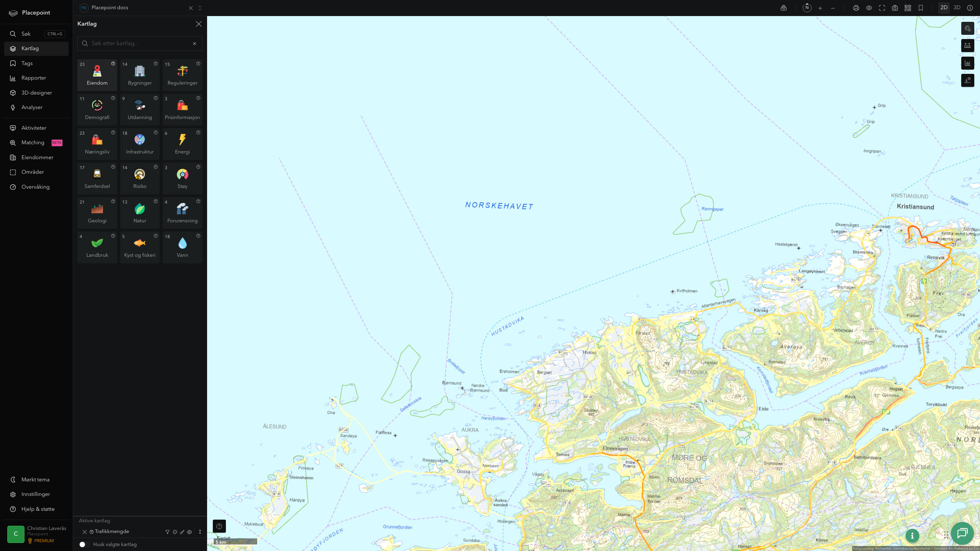Click the bookmark icon in top toolbar
980x551 pixels.
[x=921, y=8]
